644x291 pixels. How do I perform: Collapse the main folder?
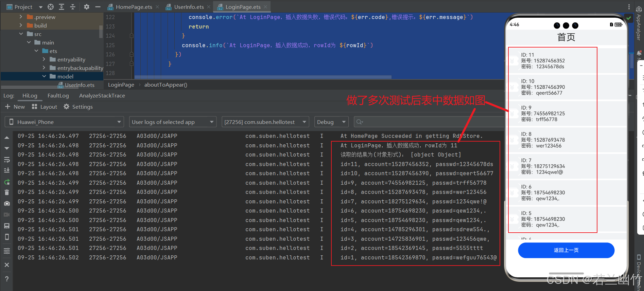click(29, 42)
